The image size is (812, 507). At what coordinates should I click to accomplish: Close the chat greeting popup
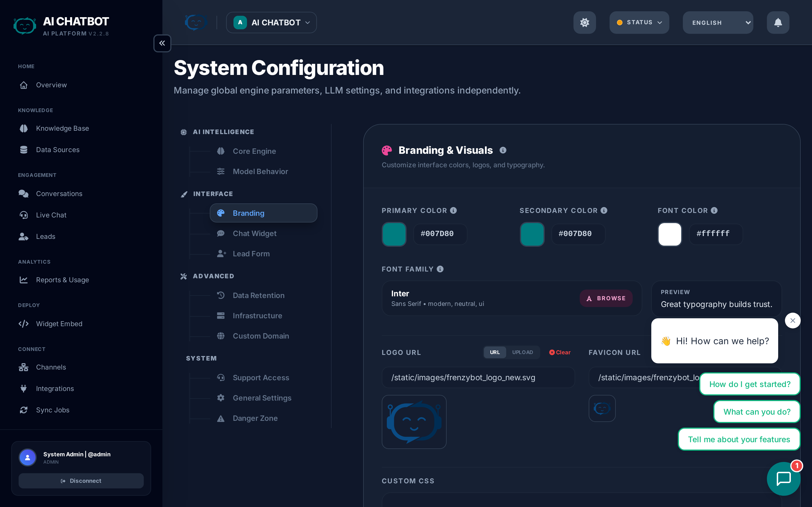pyautogui.click(x=793, y=321)
